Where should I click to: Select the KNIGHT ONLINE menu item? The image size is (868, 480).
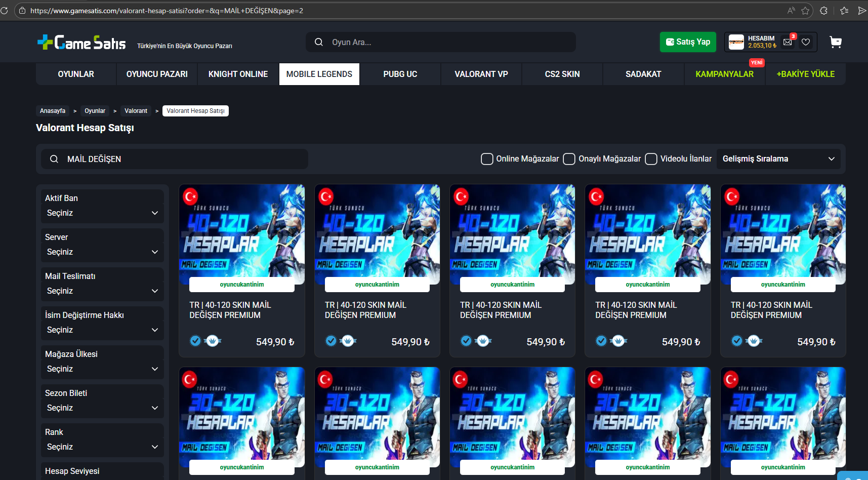[x=238, y=74]
